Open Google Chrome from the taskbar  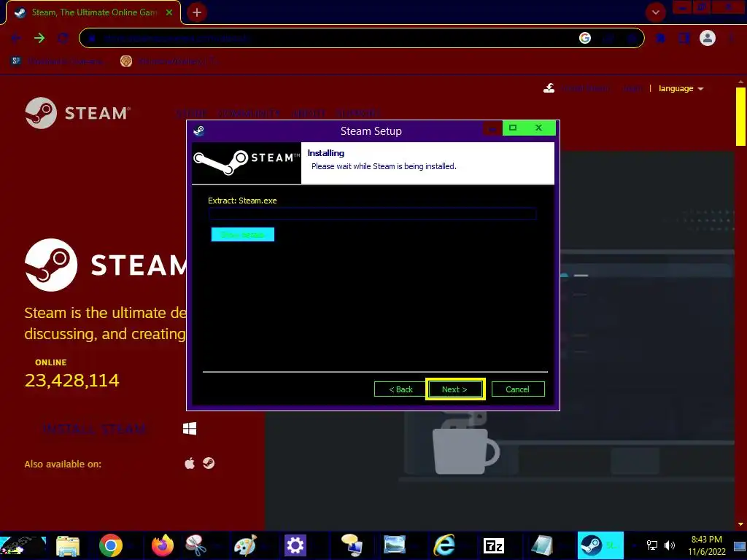[111, 545]
